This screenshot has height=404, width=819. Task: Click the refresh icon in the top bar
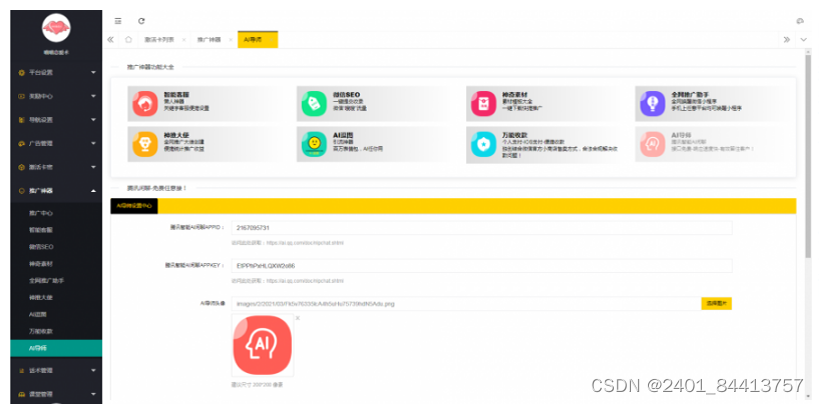[141, 21]
